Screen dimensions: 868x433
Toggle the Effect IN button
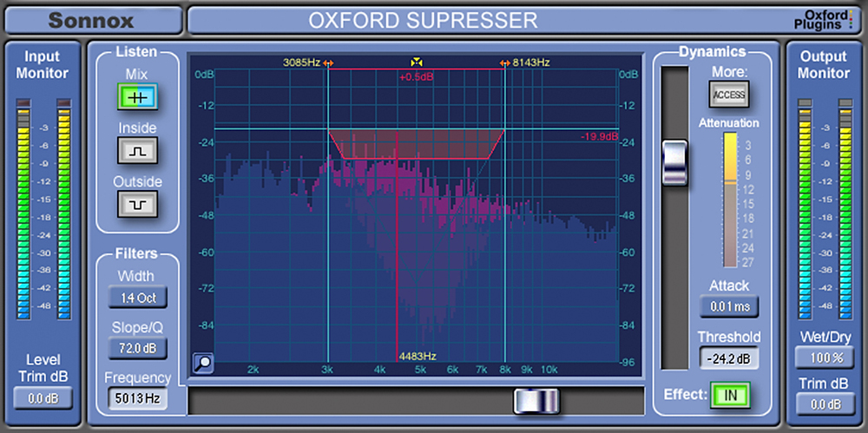[730, 395]
